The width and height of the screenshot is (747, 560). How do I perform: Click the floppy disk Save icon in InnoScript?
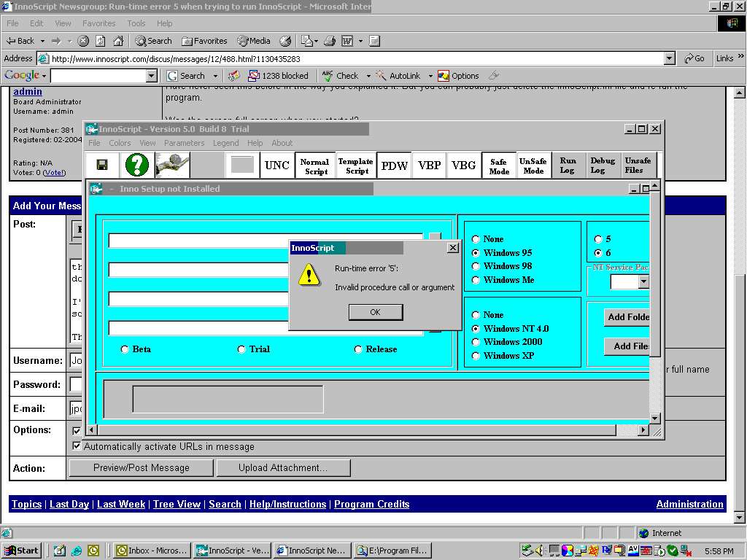pyautogui.click(x=102, y=166)
